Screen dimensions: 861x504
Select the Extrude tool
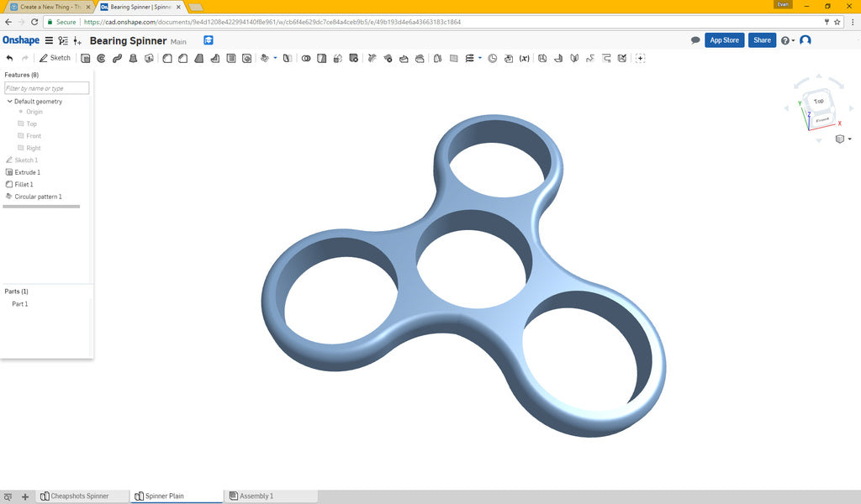click(85, 58)
